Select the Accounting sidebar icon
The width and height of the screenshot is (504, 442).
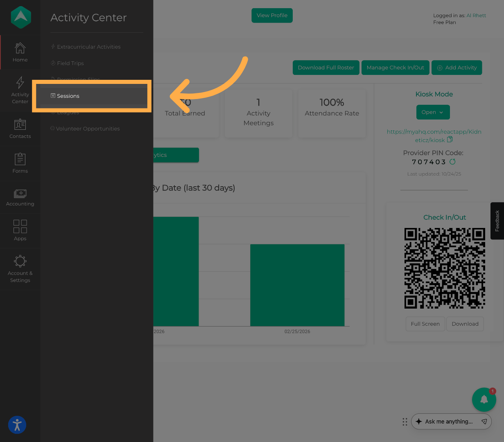20,195
